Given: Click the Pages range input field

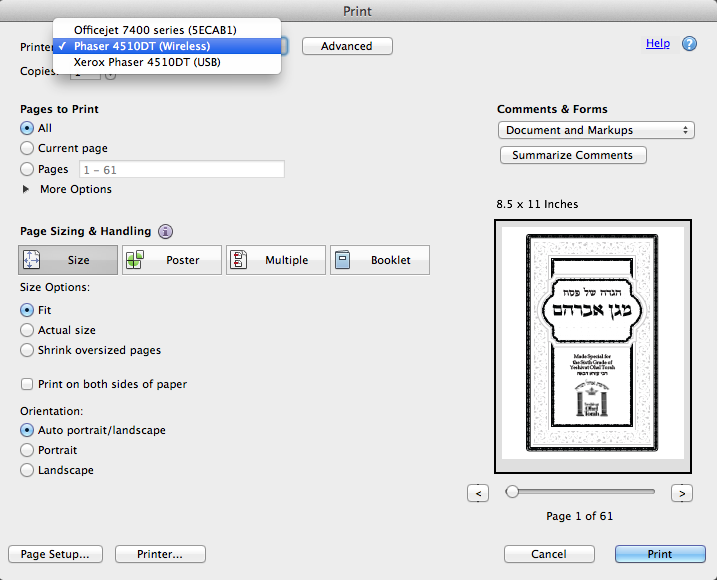Looking at the screenshot, I should (x=182, y=170).
